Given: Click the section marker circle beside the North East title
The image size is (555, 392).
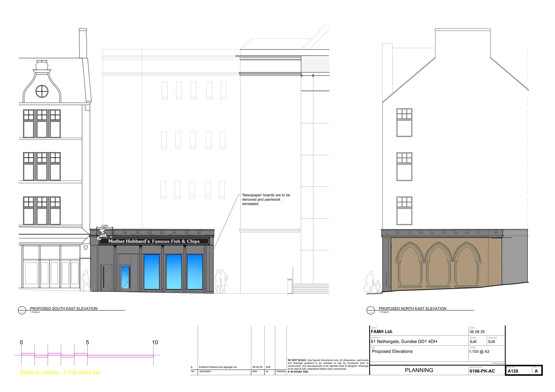Looking at the screenshot, I should click(371, 310).
